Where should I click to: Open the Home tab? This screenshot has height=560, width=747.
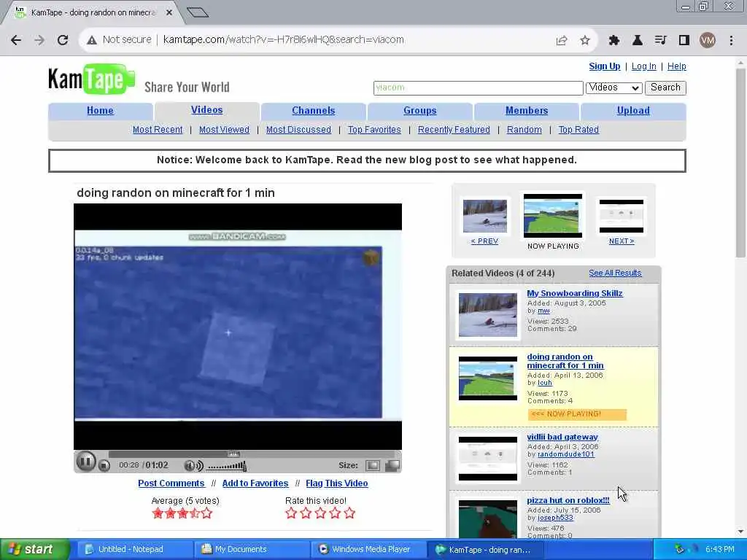click(x=100, y=111)
